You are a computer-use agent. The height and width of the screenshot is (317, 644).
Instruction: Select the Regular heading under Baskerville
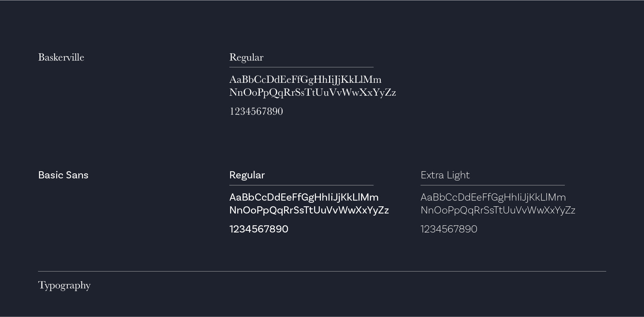pos(246,57)
